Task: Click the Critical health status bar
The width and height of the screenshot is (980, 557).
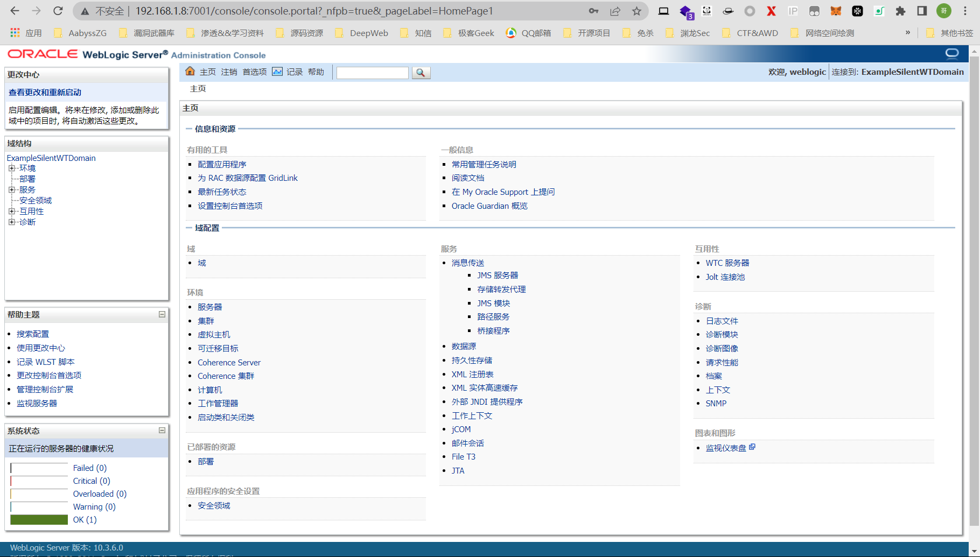Action: point(39,481)
